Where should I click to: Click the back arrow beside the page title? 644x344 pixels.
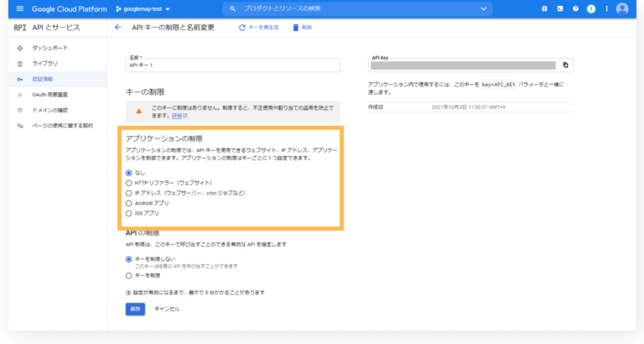pos(117,28)
